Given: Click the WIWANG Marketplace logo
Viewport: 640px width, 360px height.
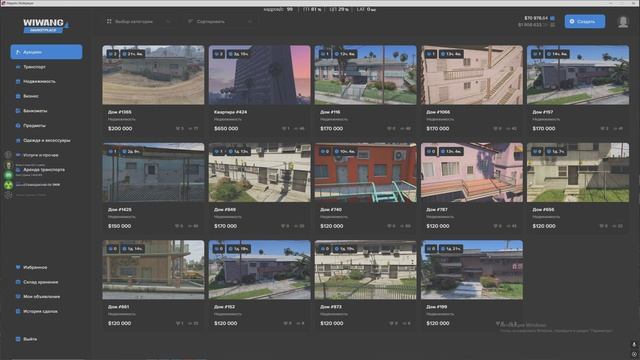Looking at the screenshot, I should coord(46,25).
